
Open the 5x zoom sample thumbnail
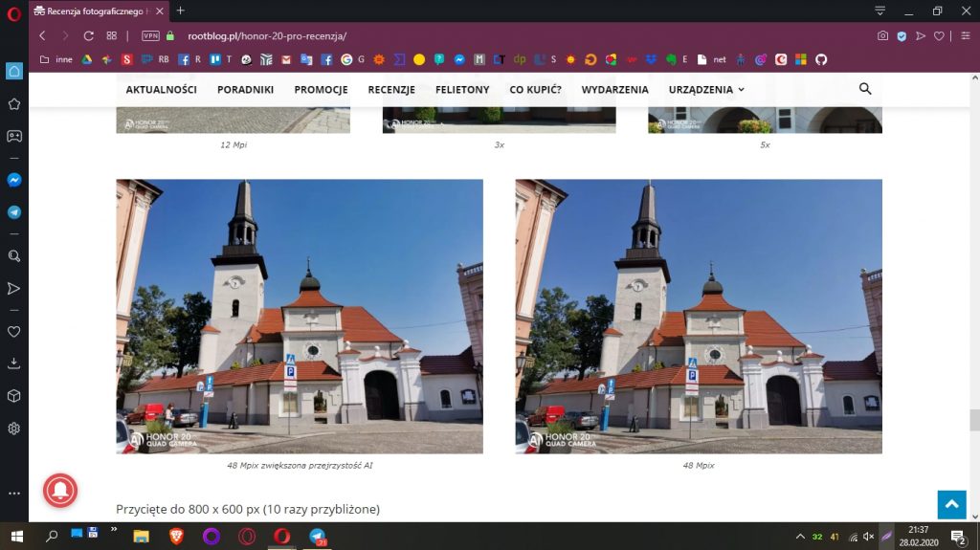click(765, 120)
